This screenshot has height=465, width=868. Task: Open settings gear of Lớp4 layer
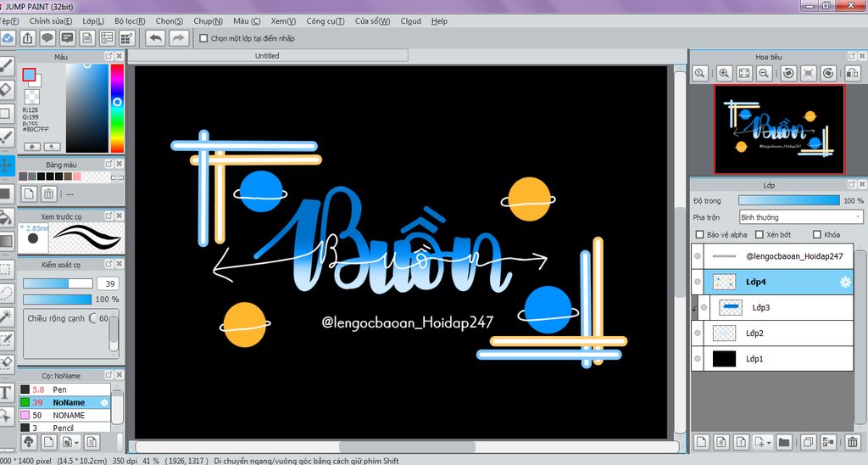tap(845, 282)
